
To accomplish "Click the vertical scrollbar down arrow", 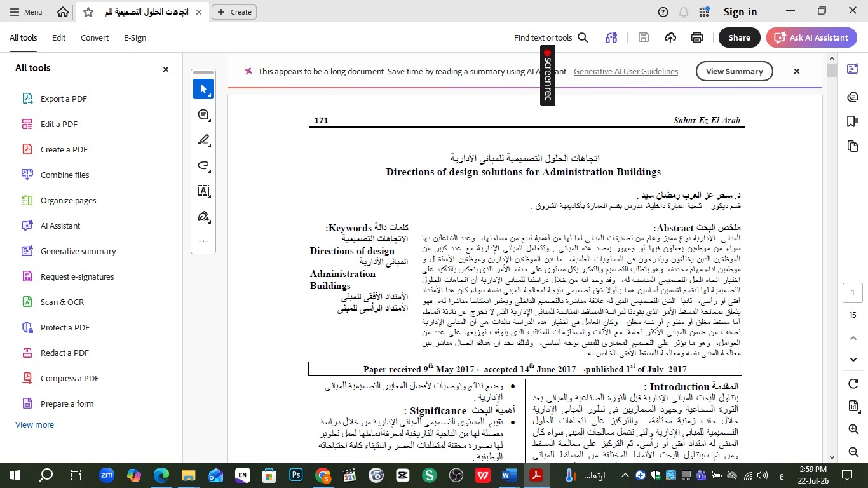I will click(x=832, y=456).
